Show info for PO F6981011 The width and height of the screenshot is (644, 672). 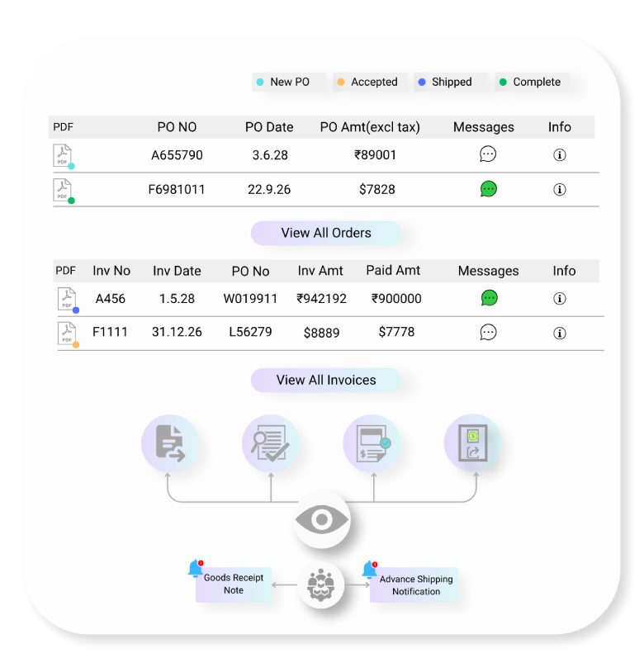[559, 189]
